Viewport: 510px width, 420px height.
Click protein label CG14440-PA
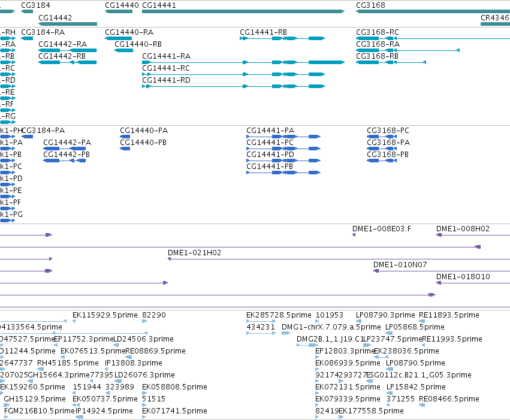click(x=144, y=131)
